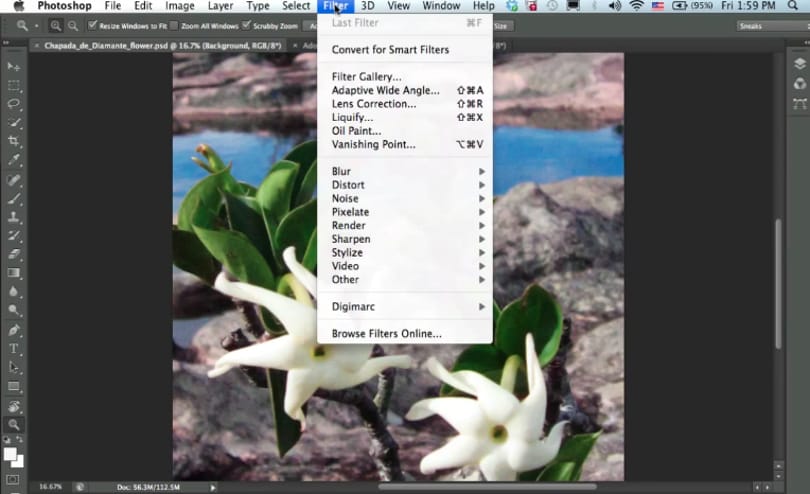Expand the Blur submenu

(x=404, y=172)
